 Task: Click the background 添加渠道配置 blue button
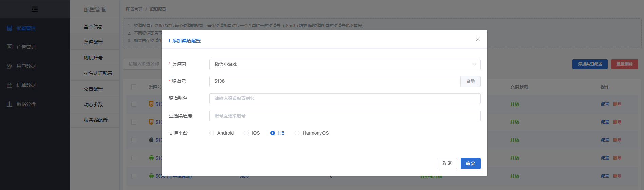(x=590, y=64)
